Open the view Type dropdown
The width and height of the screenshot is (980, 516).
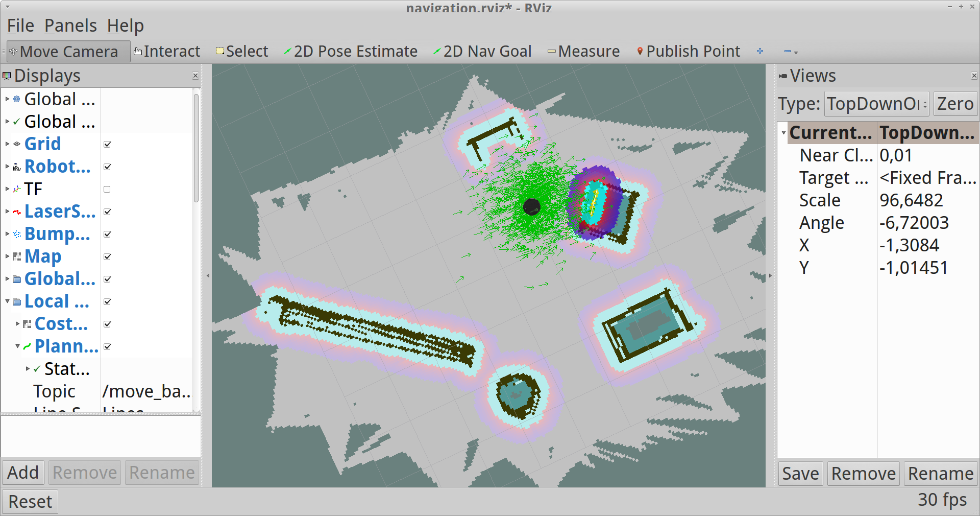[876, 104]
